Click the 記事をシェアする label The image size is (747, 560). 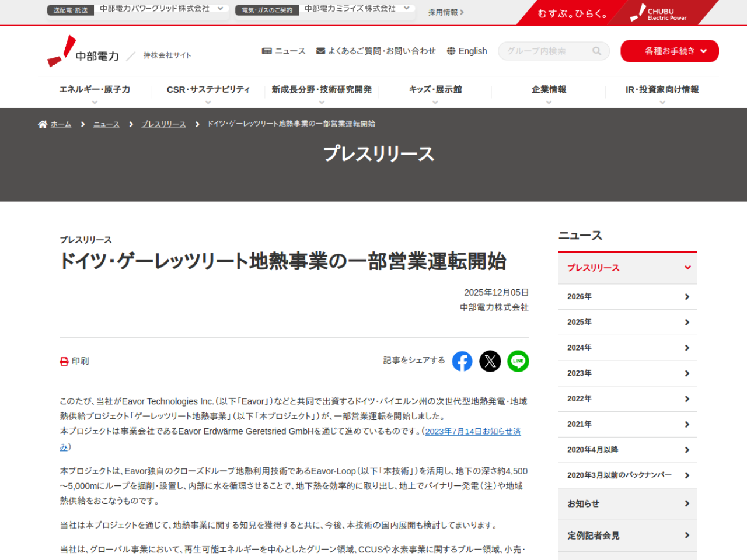click(414, 360)
